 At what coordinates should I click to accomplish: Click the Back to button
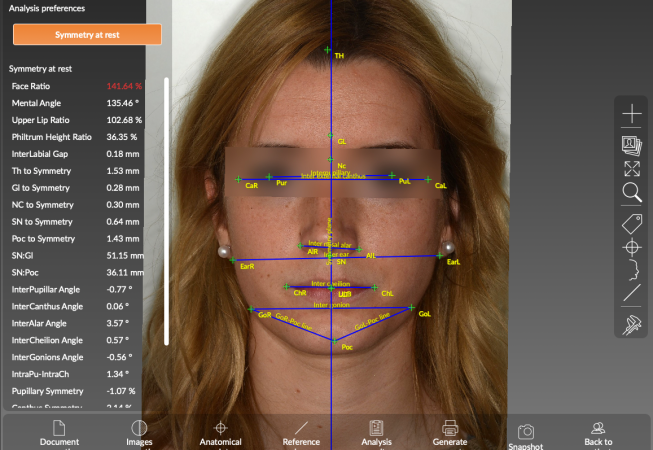coord(598,434)
